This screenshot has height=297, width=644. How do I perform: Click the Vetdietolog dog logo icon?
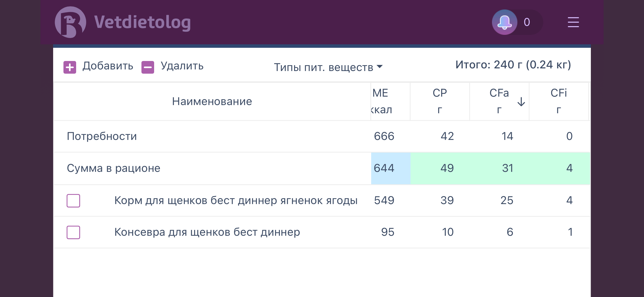(x=70, y=22)
